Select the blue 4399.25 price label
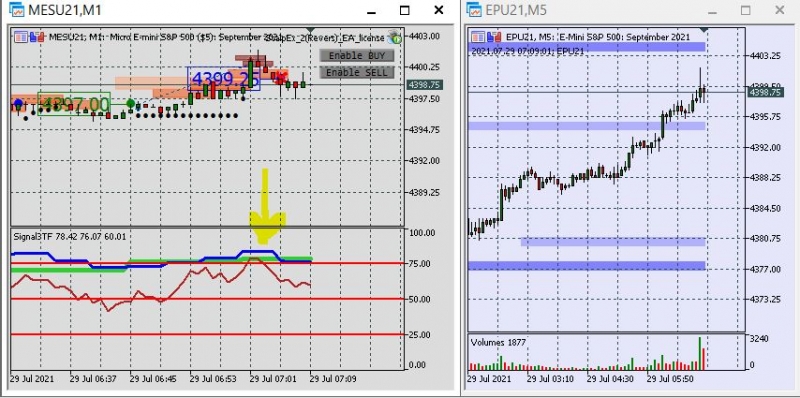This screenshot has width=800, height=398. coord(224,79)
